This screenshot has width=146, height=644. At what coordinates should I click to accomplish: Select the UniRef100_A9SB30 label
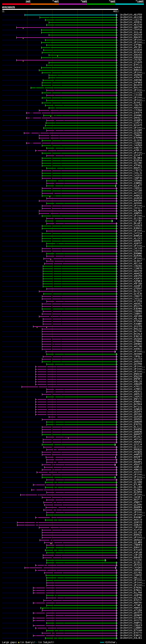coord(131,22)
